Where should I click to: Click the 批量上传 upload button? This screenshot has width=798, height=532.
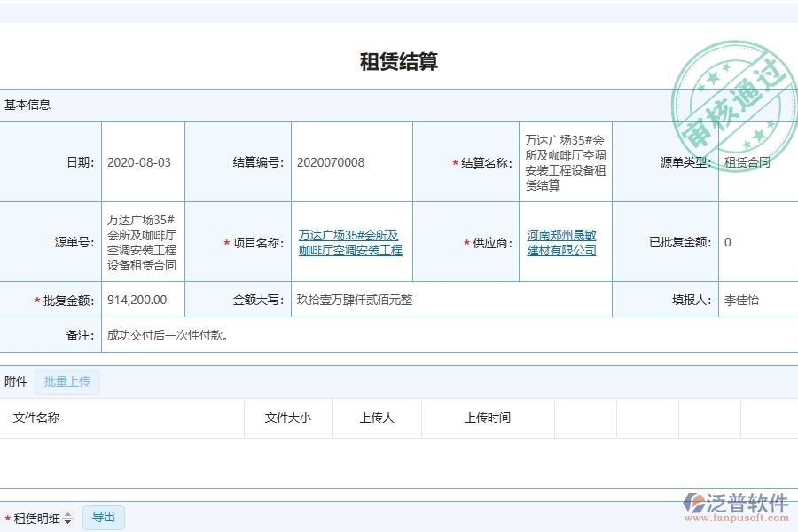(67, 381)
